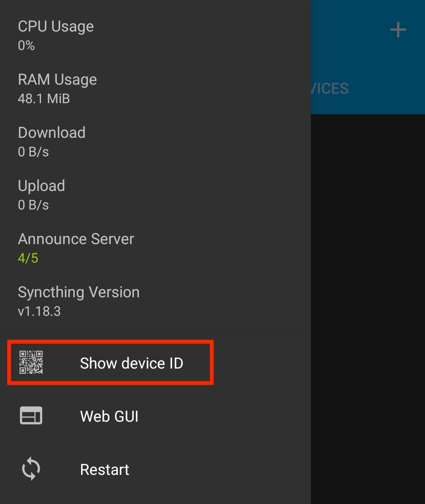The width and height of the screenshot is (425, 504).
Task: Click the blue toolbar header area
Action: click(368, 57)
